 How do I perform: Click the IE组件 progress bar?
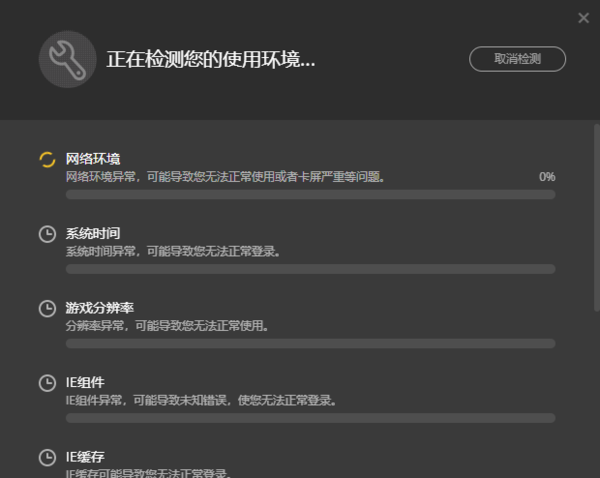(310, 418)
